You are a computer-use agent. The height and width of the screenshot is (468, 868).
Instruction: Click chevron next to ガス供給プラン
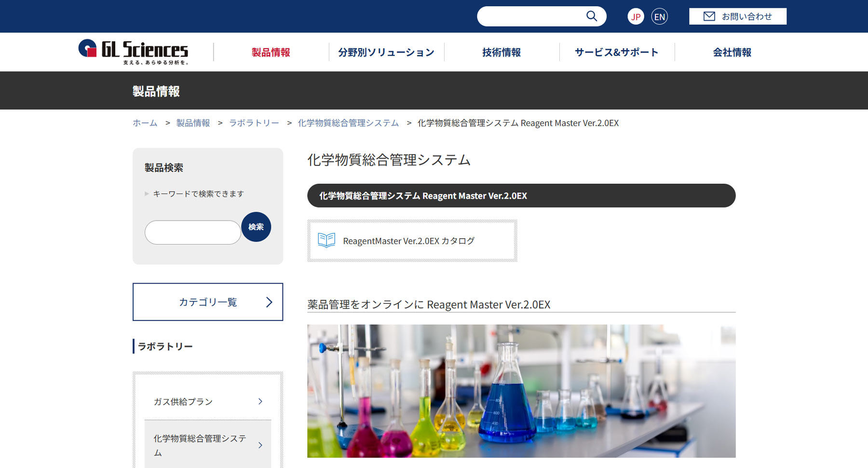(x=260, y=401)
